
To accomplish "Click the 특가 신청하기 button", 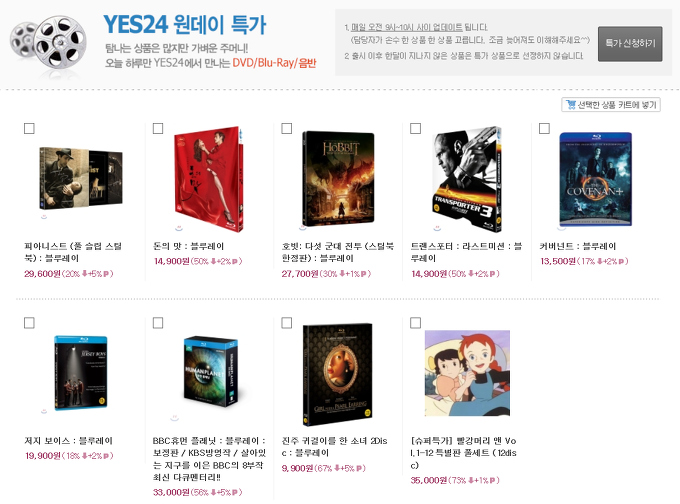I will tap(630, 44).
